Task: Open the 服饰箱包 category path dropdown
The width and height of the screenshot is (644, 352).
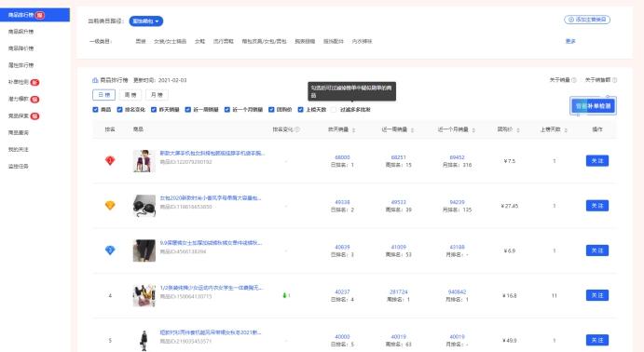Action: tap(145, 20)
